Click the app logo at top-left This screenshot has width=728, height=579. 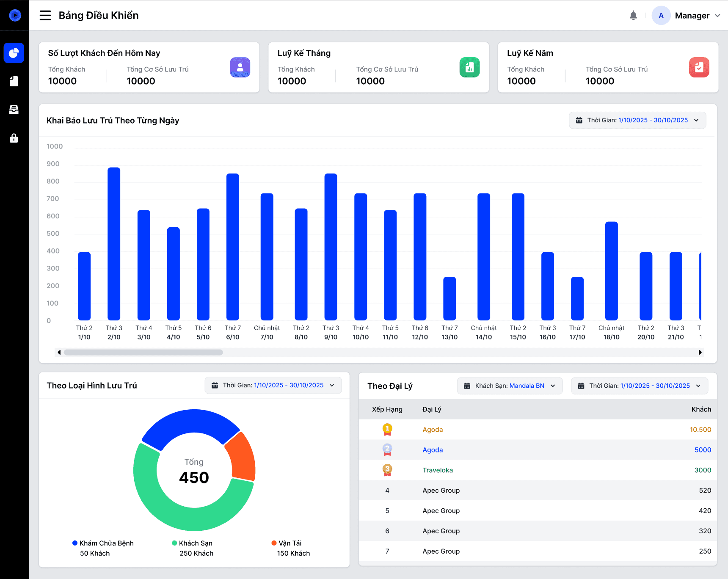tap(15, 16)
